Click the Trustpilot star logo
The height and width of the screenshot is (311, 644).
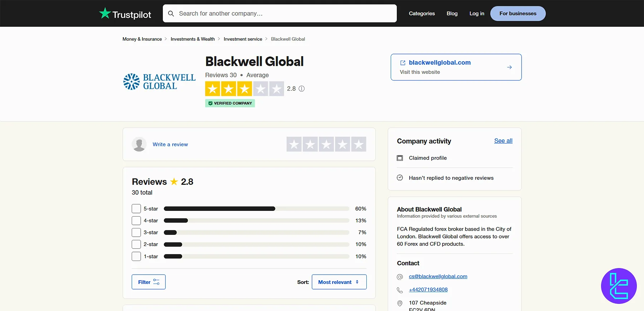pos(105,13)
